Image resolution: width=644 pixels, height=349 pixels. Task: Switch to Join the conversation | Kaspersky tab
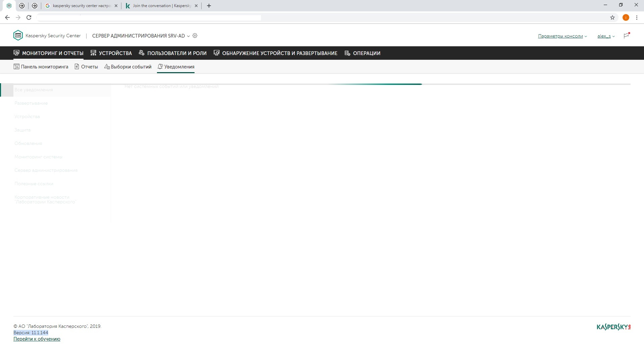[x=162, y=6]
